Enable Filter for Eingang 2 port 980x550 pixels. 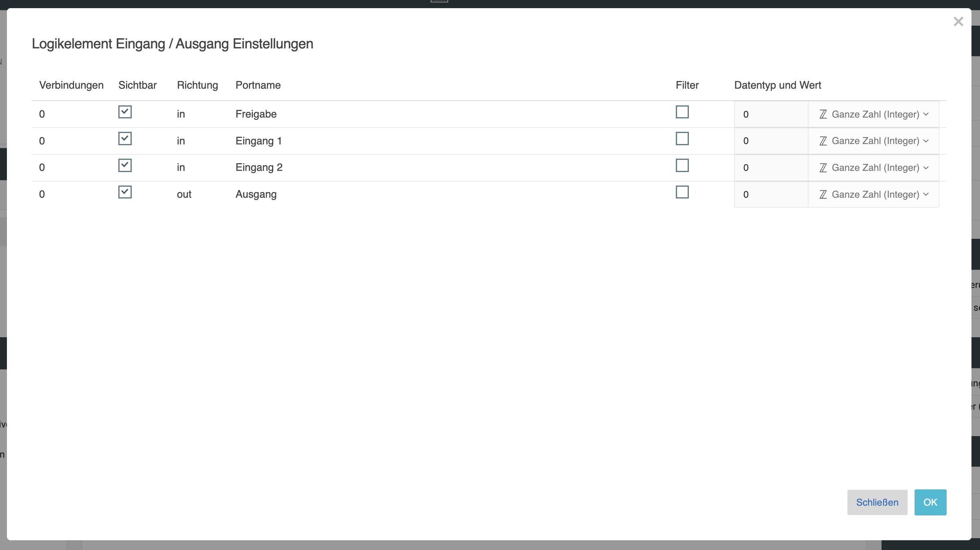pyautogui.click(x=682, y=166)
